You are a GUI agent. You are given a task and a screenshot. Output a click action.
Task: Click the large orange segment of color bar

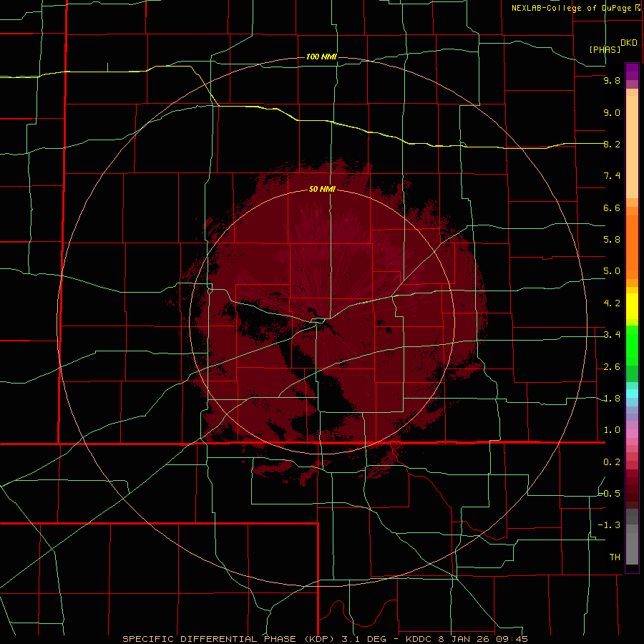[x=632, y=246]
